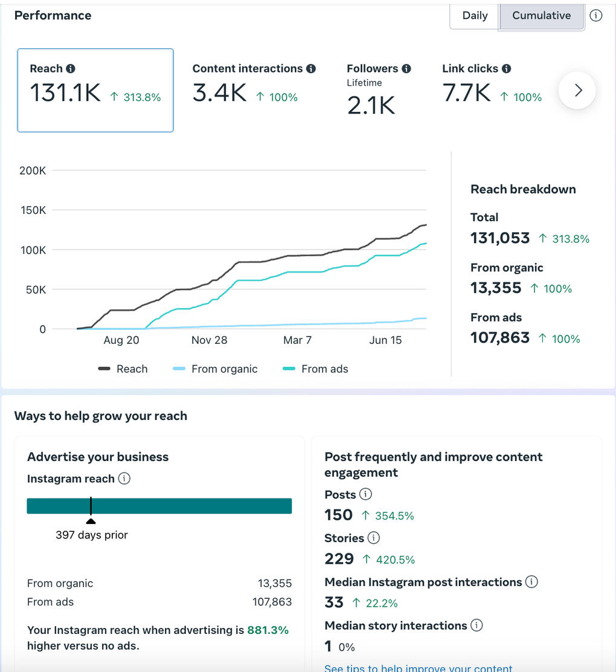Toggle the Reach series in chart legend

(x=123, y=369)
